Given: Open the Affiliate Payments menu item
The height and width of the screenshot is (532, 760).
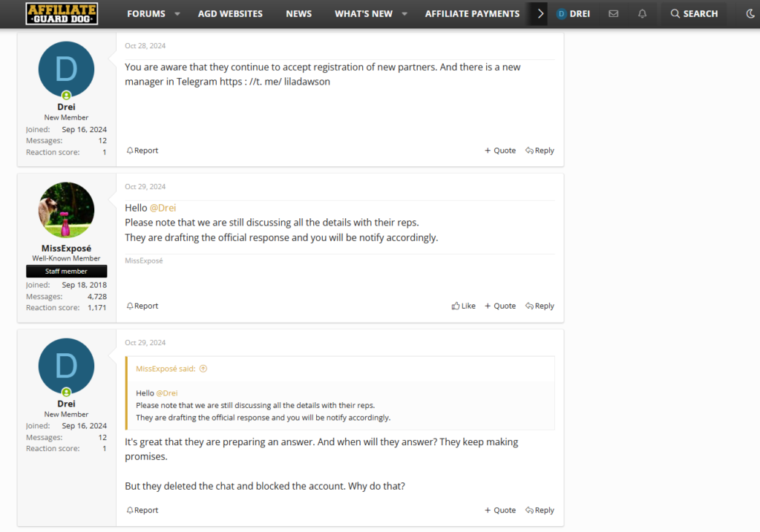Looking at the screenshot, I should [472, 13].
